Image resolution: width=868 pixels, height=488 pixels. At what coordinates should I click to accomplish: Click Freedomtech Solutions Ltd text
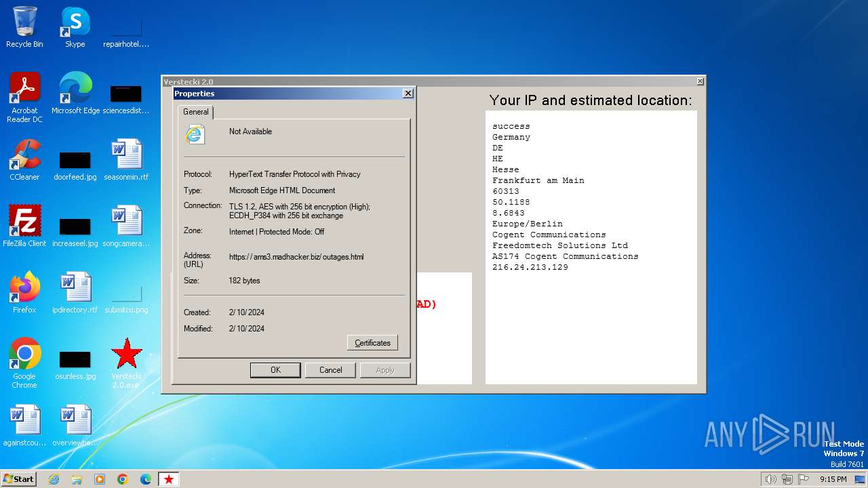coord(560,245)
